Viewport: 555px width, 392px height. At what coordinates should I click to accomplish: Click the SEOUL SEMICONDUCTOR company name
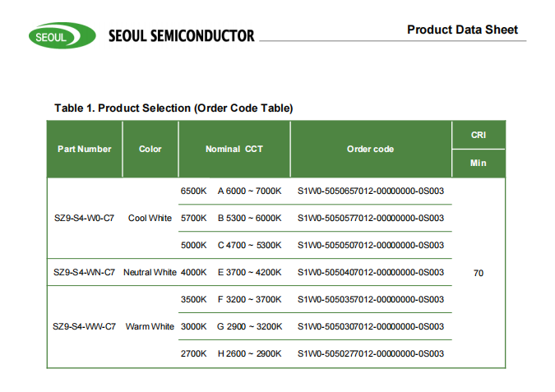point(181,36)
